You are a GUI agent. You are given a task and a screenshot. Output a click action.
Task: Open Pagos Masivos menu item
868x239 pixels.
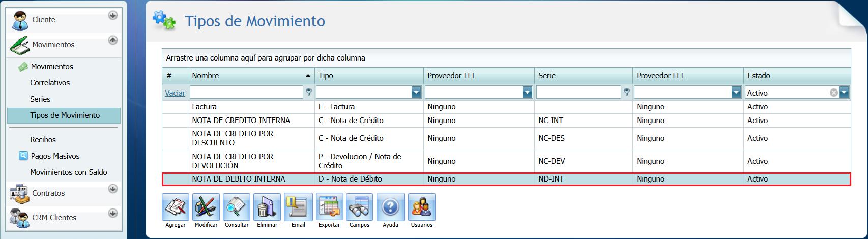pos(55,156)
